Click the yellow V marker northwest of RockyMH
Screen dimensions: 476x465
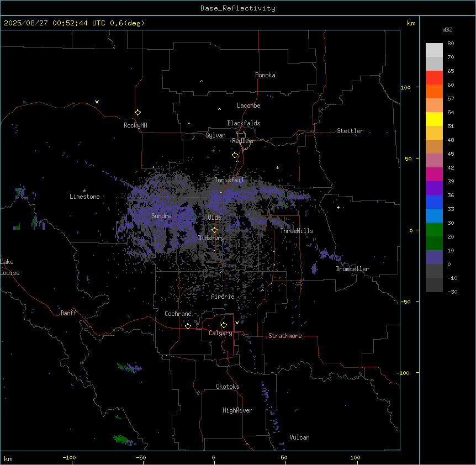tap(97, 102)
